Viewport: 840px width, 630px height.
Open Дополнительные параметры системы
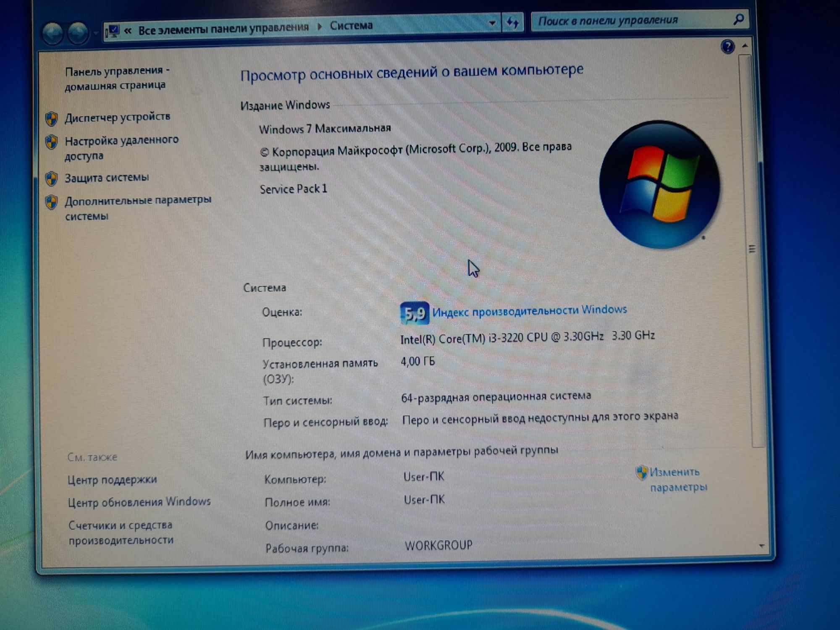[138, 208]
